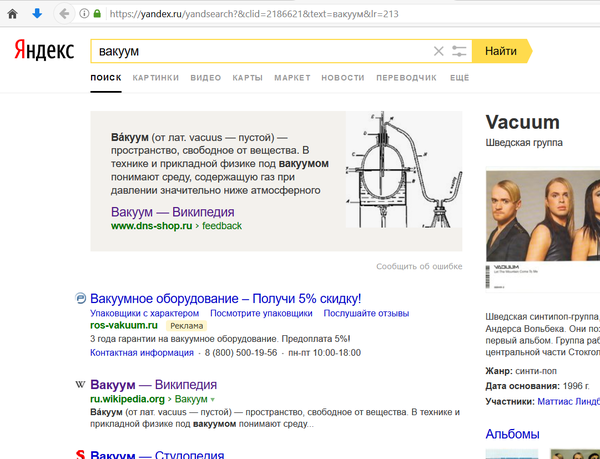Screen dimensions: 600x459
Task: Click the browser address bar URL
Action: point(254,14)
